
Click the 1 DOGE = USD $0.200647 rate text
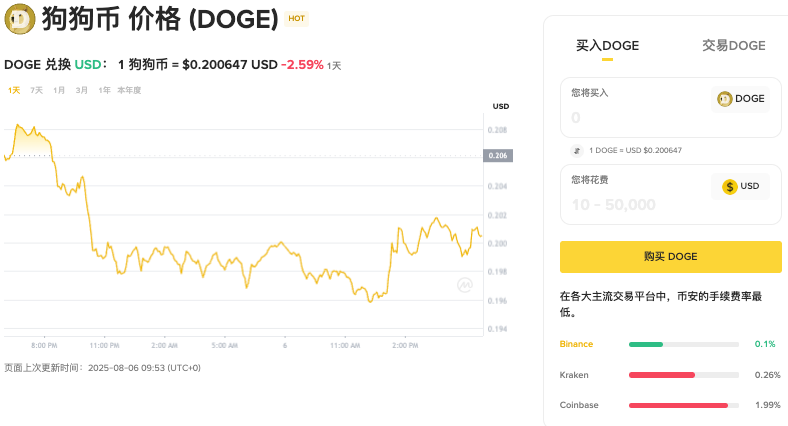point(635,150)
